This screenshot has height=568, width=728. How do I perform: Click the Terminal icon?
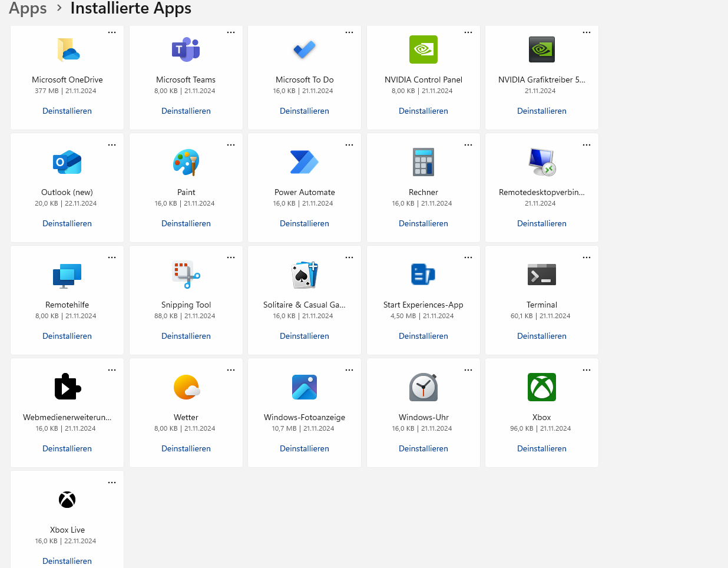542,275
